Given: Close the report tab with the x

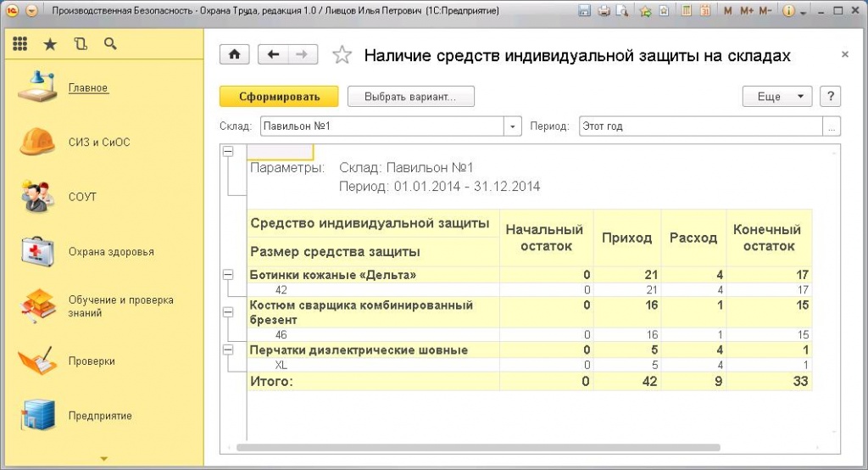Looking at the screenshot, I should (x=845, y=54).
